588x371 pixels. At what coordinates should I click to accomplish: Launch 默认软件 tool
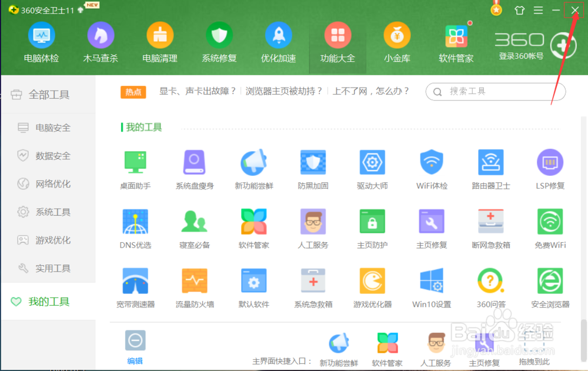254,288
